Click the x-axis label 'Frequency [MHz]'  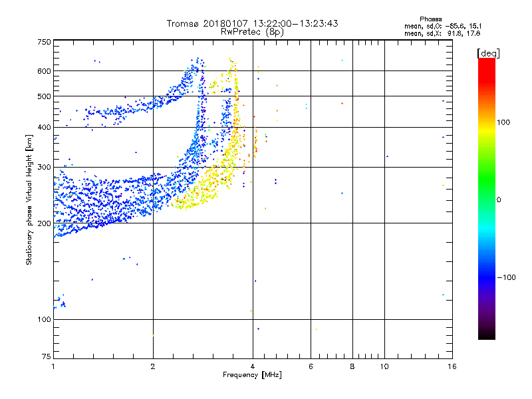click(x=252, y=375)
